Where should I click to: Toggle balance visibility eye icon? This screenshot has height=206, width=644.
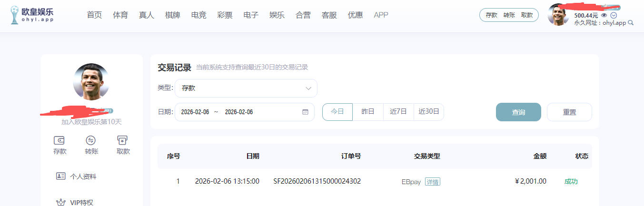tap(604, 15)
